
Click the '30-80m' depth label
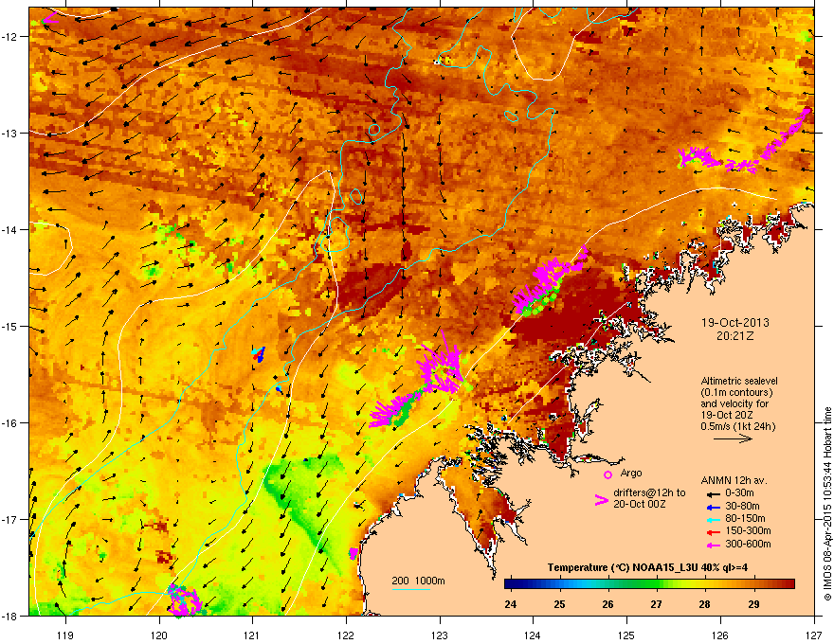(742, 506)
